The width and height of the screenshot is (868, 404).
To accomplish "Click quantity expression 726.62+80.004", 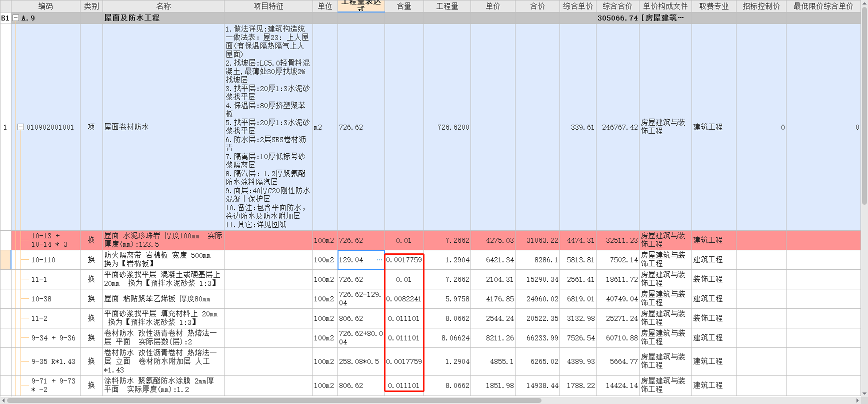I will point(361,338).
